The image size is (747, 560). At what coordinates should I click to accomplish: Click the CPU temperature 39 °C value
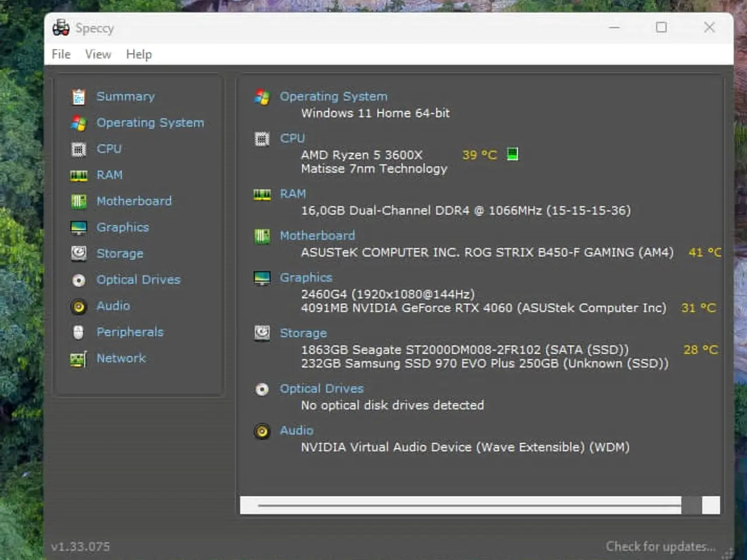[480, 155]
